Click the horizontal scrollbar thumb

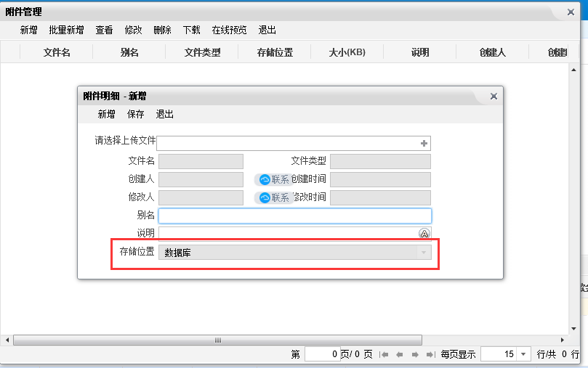pyautogui.click(x=218, y=340)
